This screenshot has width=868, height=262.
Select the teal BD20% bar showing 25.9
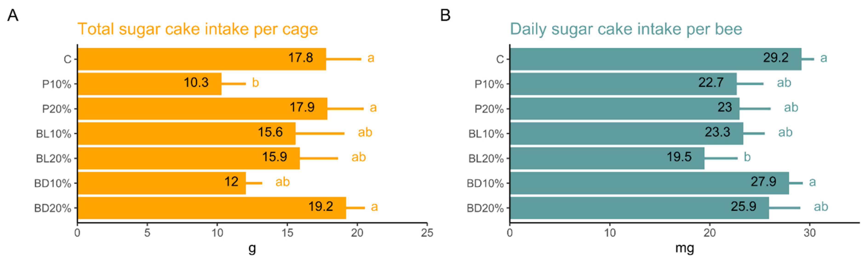[639, 208]
